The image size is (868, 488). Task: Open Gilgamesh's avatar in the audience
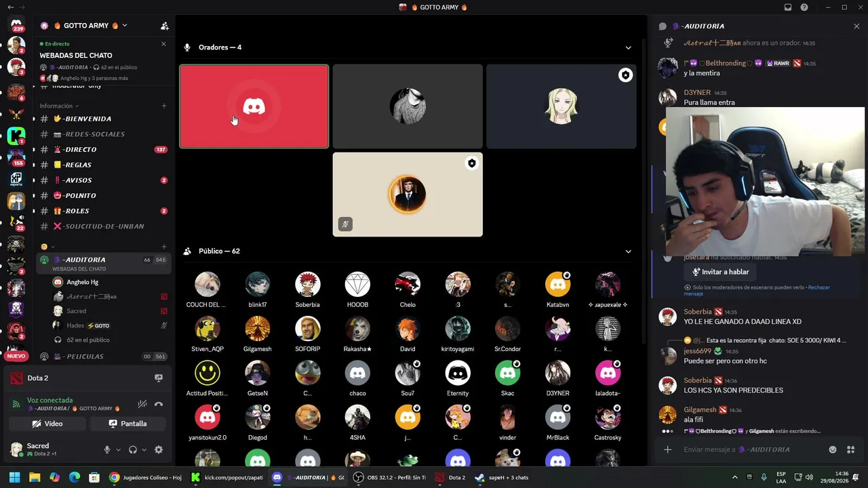click(x=258, y=328)
